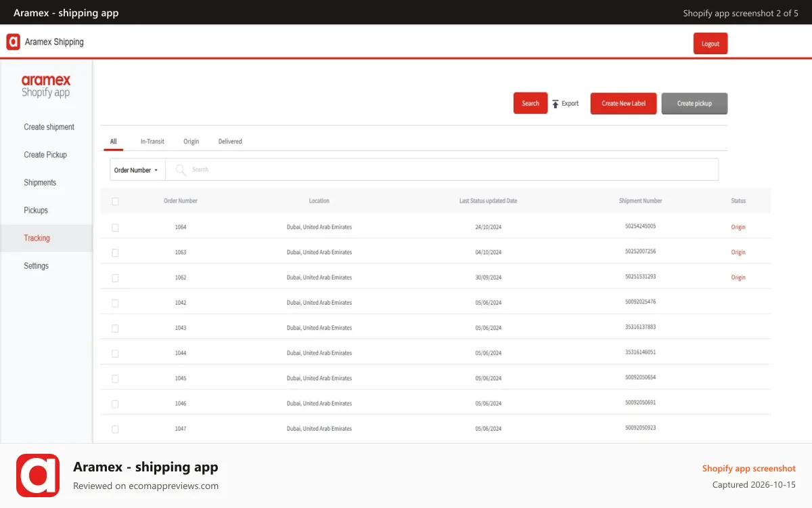The width and height of the screenshot is (812, 508).
Task: Click Location cell for order 1045
Action: pos(319,379)
